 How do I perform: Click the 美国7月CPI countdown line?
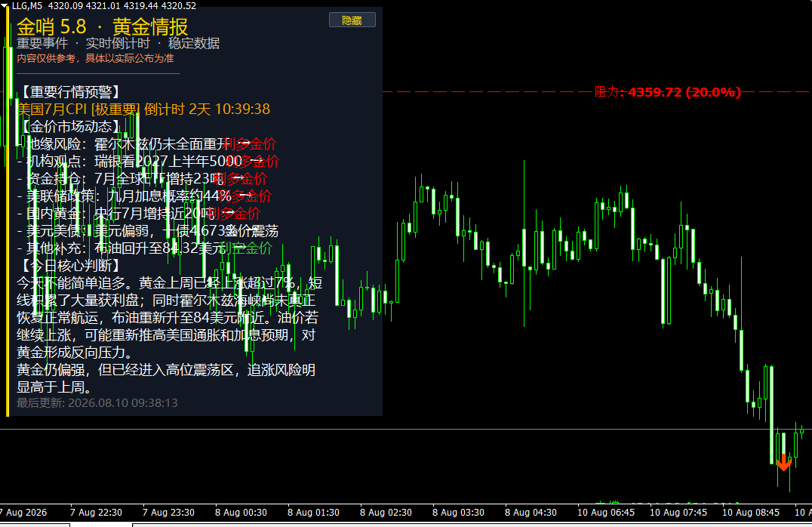coord(143,109)
